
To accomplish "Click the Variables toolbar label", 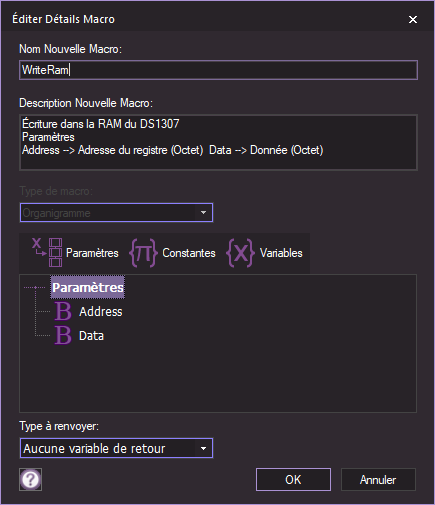I will tap(281, 253).
